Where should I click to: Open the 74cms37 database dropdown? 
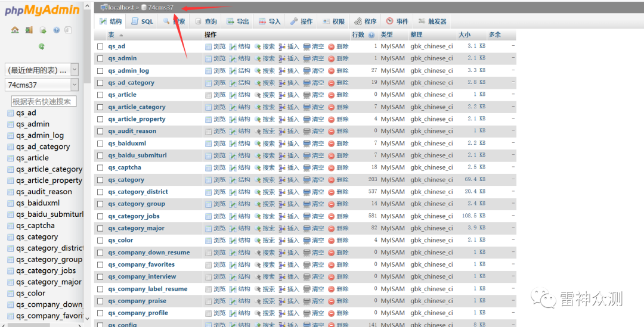click(42, 85)
